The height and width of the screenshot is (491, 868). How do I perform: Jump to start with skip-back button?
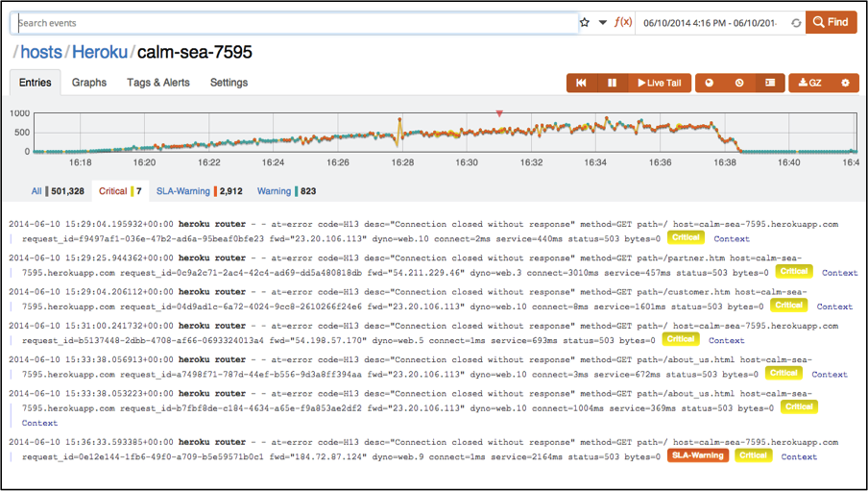click(581, 83)
